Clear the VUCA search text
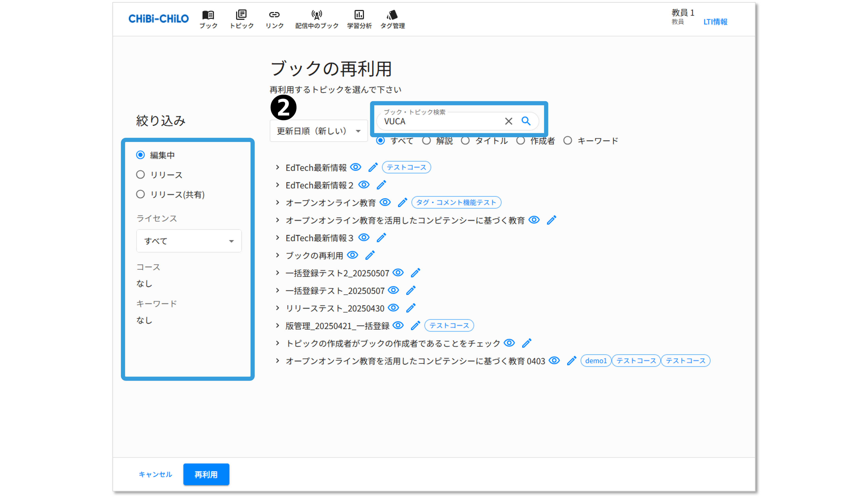The height and width of the screenshot is (497, 868). (x=508, y=121)
